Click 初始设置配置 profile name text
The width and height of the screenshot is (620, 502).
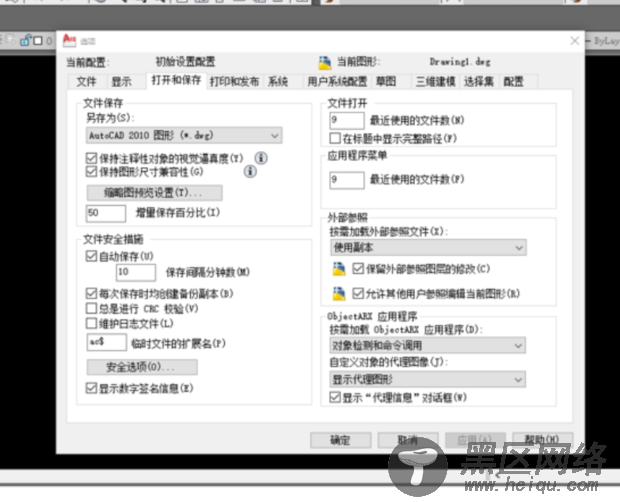[185, 62]
